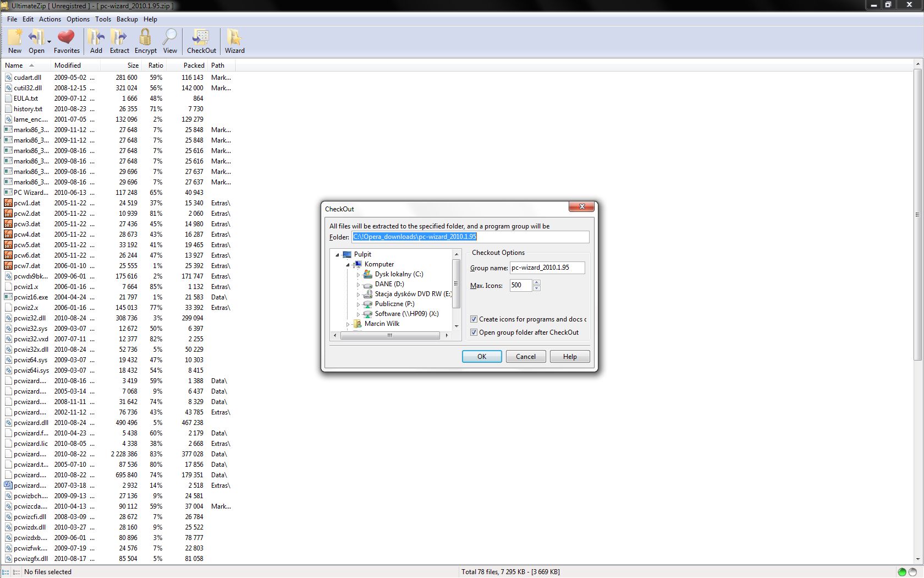Toggle Open group folder after CheckOut checkbox

474,332
